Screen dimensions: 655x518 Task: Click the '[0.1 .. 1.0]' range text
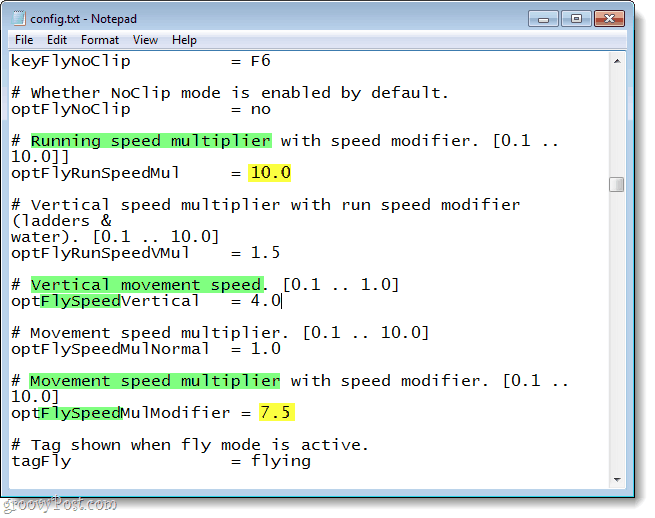click(341, 285)
